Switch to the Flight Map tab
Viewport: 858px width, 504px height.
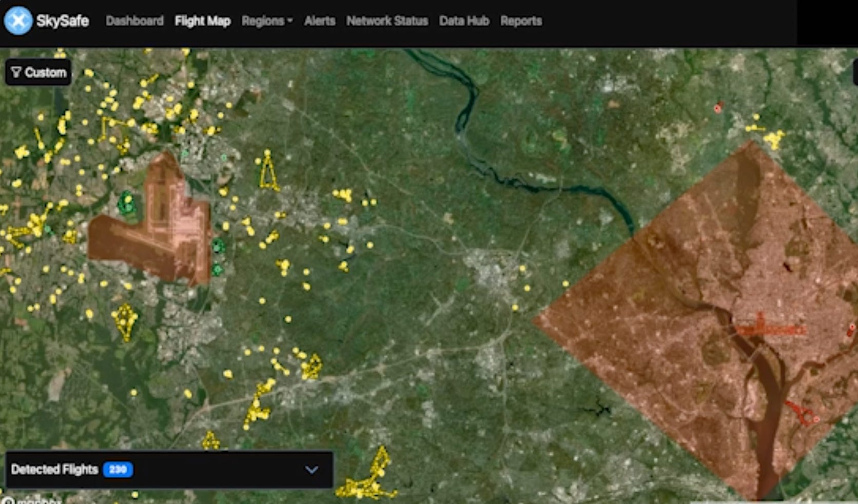point(202,21)
